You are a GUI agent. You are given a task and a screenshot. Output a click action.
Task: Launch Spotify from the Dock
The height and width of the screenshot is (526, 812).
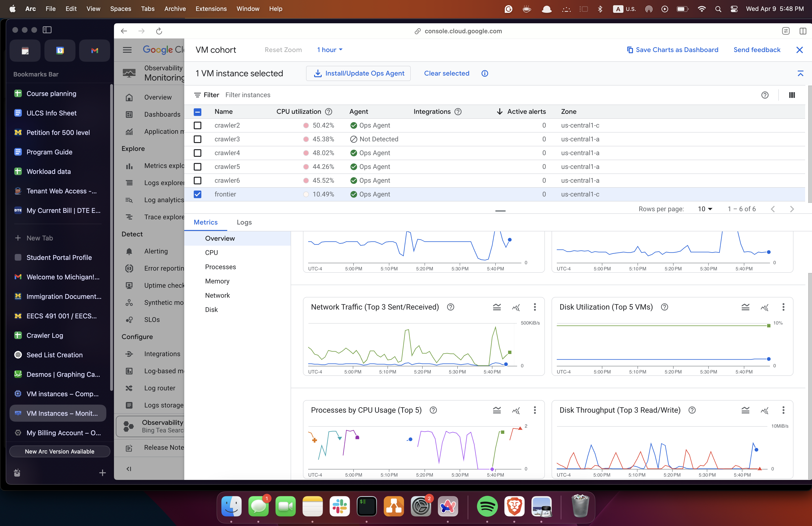(487, 506)
